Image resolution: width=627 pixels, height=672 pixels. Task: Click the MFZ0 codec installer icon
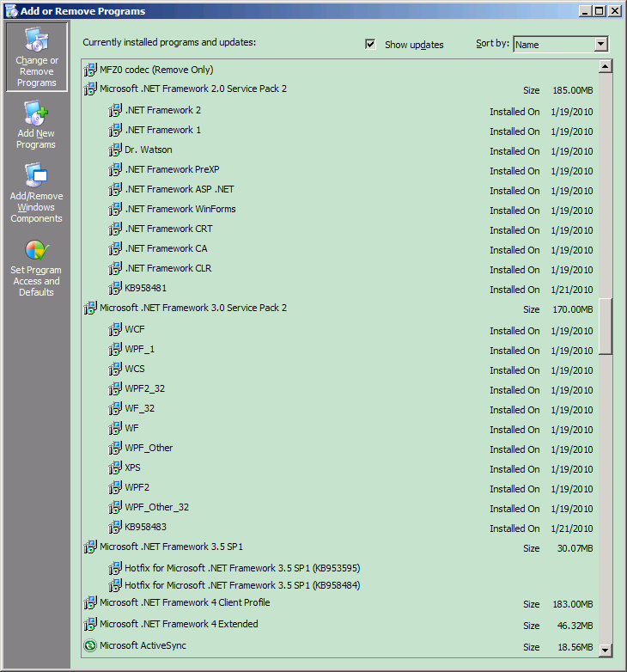pyautogui.click(x=90, y=70)
